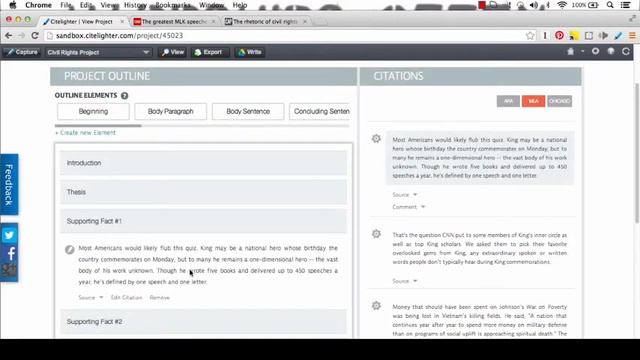This screenshot has width=640, height=360.
Task: Open Chrome hamburger menu icon
Action: click(x=632, y=36)
